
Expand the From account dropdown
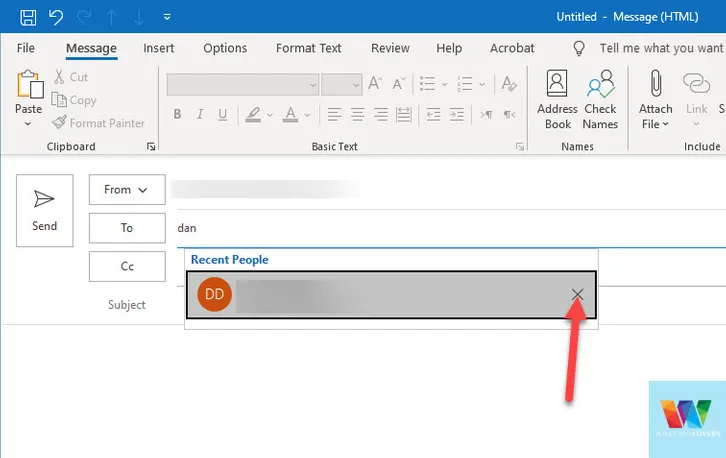(x=126, y=189)
